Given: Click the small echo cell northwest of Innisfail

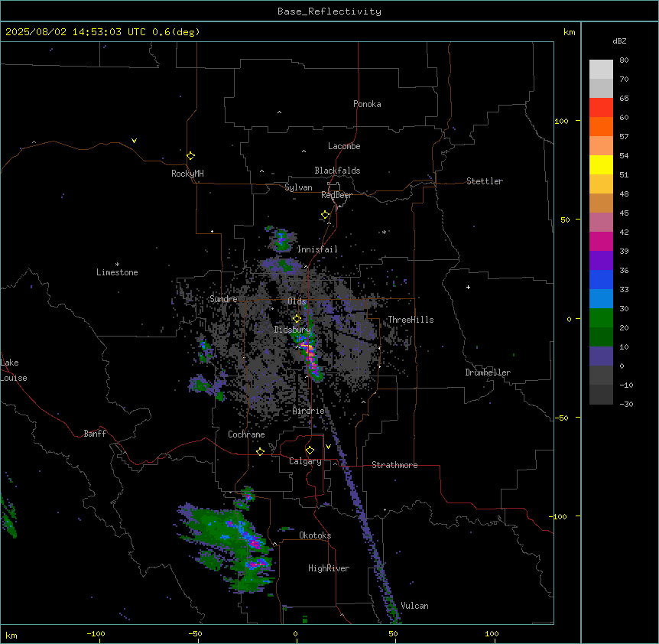Looking at the screenshot, I should 281,239.
